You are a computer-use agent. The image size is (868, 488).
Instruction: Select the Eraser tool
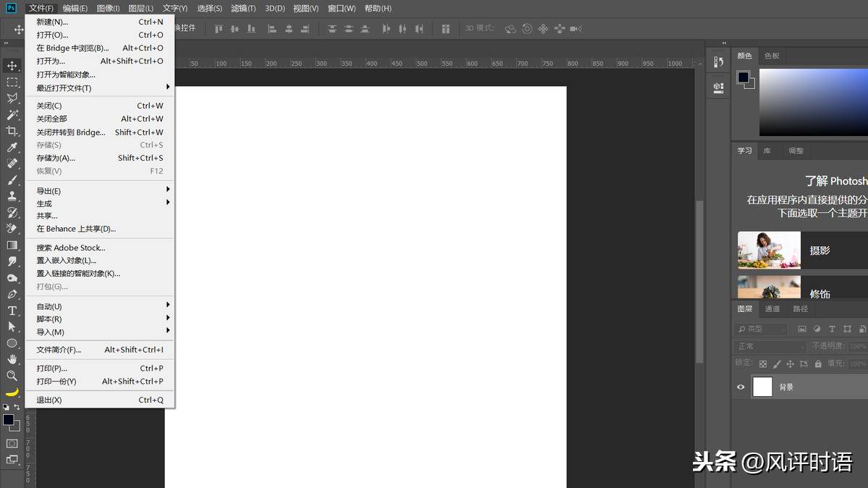pyautogui.click(x=12, y=229)
